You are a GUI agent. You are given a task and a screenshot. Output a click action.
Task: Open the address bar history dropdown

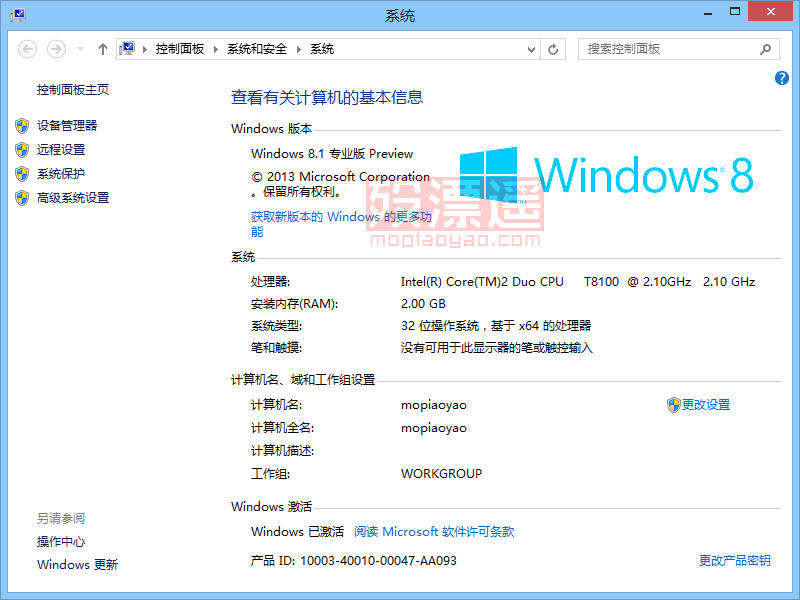(531, 49)
